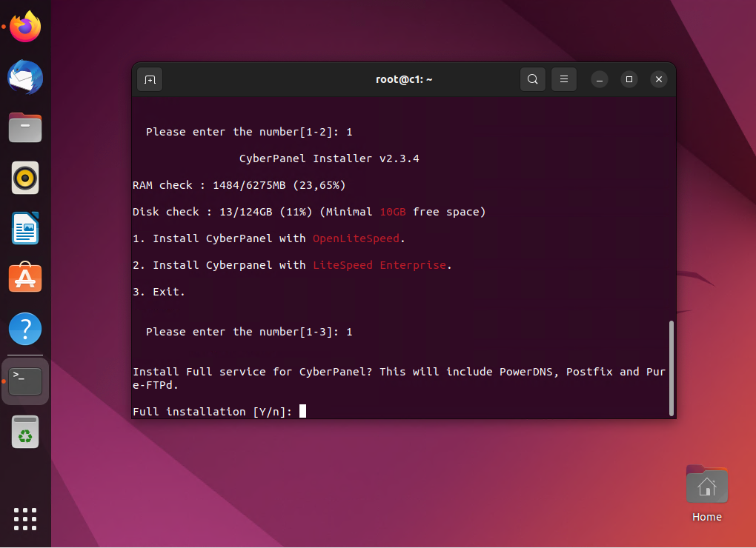Screen dimensions: 756x548
Task: Click the 'Full installation [Y/n]:' prompt
Action: (x=213, y=412)
